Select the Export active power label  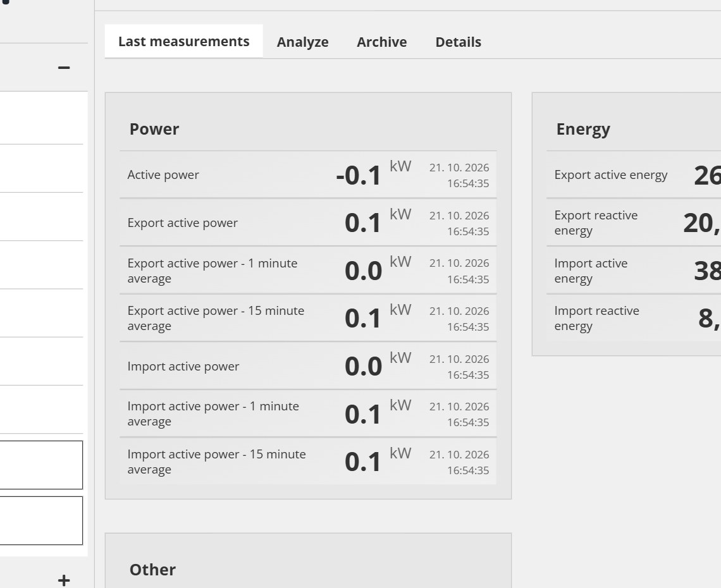[x=183, y=223]
